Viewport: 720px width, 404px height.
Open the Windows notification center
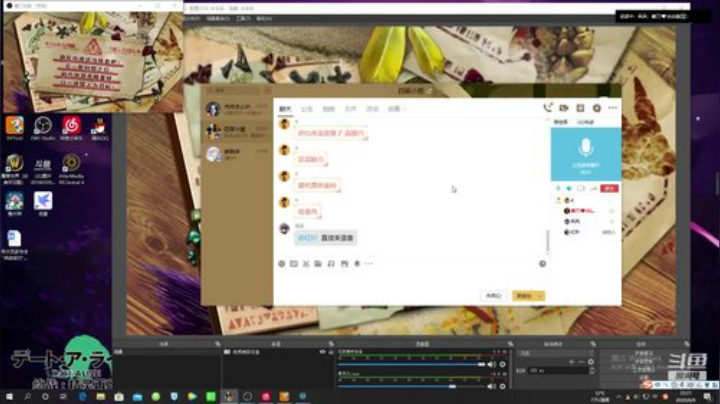pyautogui.click(x=708, y=397)
